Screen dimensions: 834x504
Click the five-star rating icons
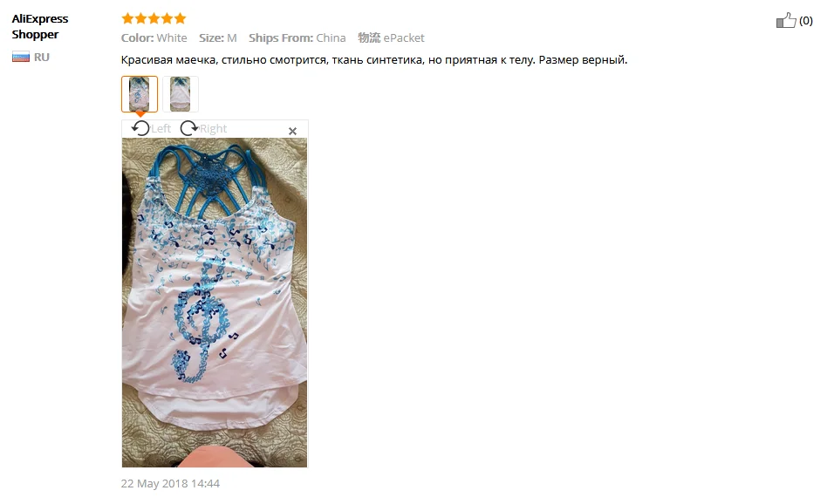pos(154,18)
